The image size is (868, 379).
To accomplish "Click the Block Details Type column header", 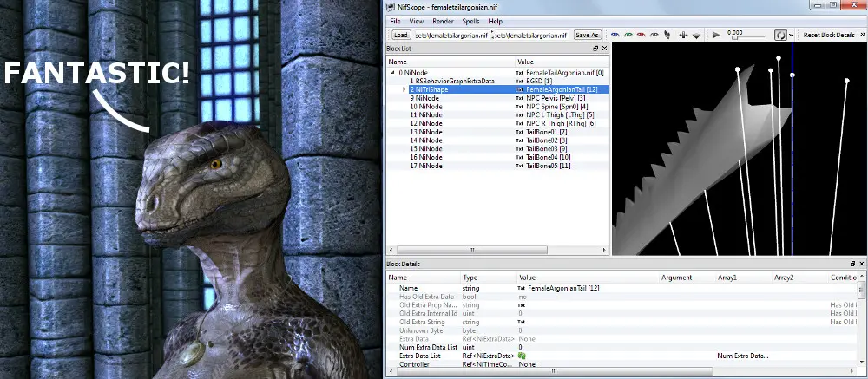I will [488, 278].
